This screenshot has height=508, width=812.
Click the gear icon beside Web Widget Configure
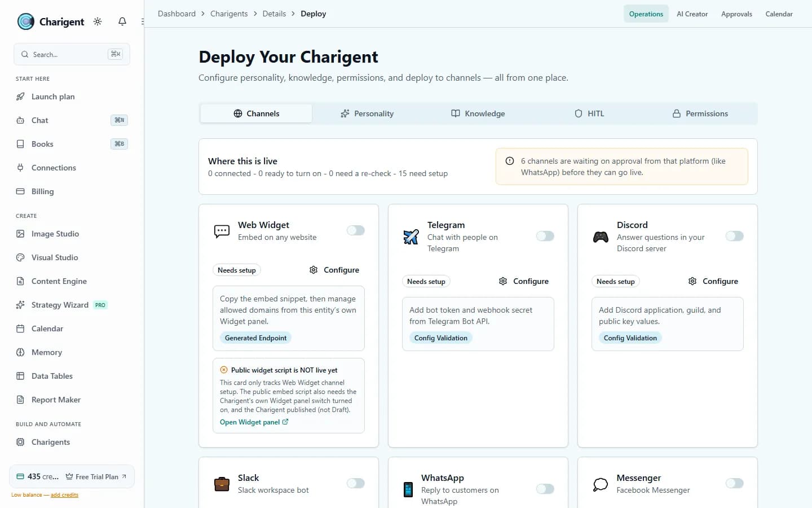point(314,270)
